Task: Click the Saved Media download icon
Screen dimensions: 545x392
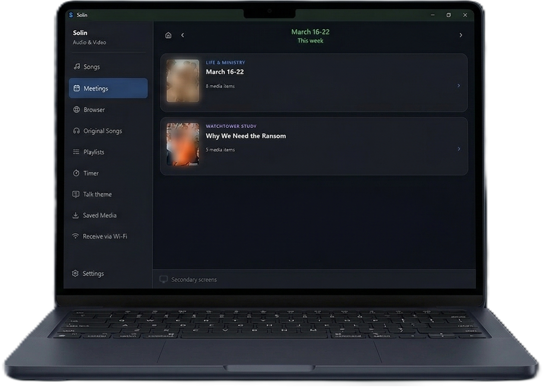Action: 76,215
